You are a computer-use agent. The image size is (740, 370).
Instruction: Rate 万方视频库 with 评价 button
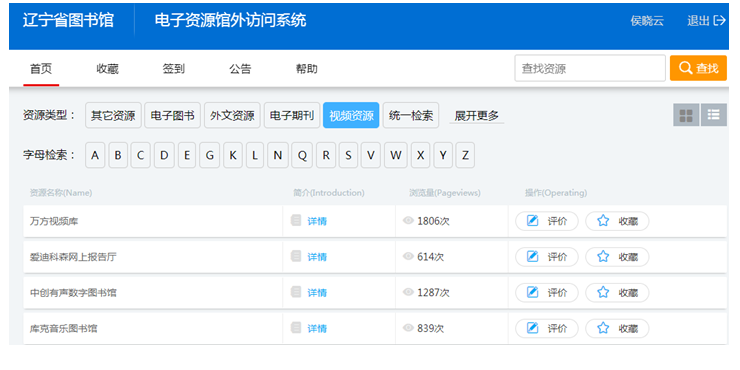pos(547,221)
